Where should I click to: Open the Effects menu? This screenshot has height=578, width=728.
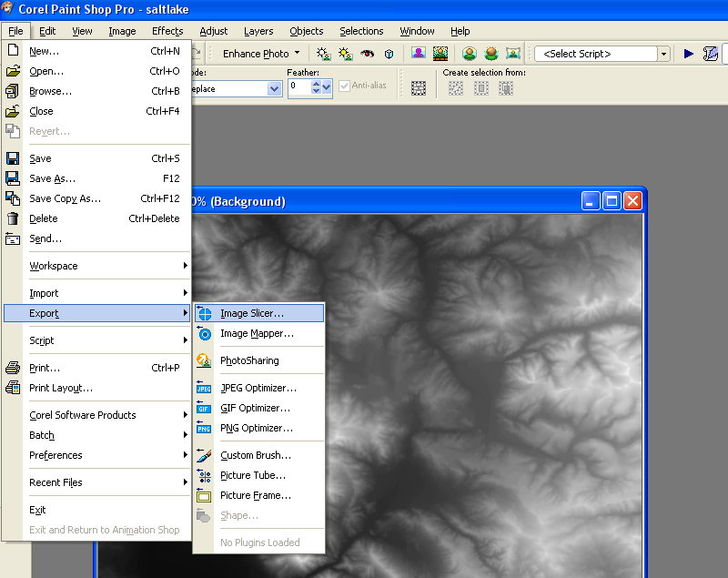coord(167,31)
